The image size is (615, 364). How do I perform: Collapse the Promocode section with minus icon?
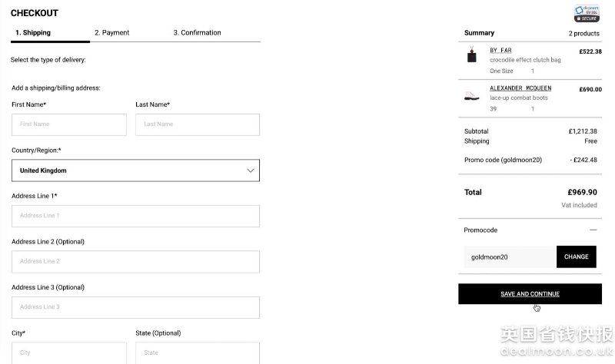tap(593, 230)
